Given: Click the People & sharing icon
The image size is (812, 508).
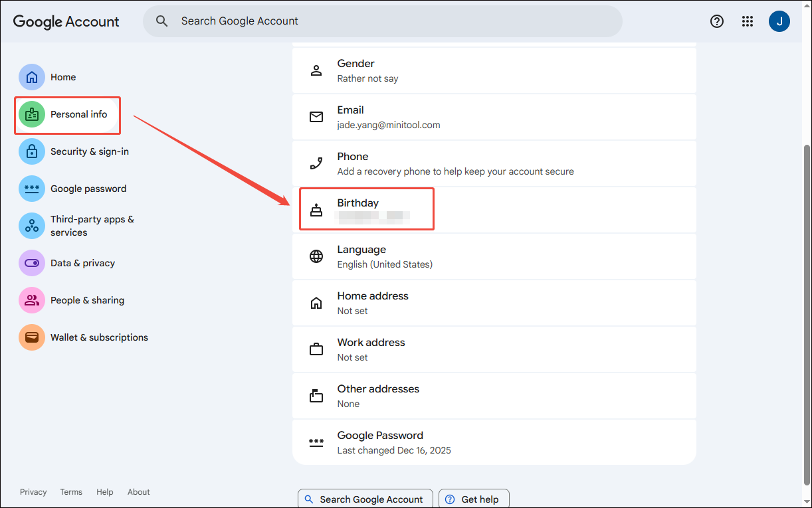Looking at the screenshot, I should [32, 300].
